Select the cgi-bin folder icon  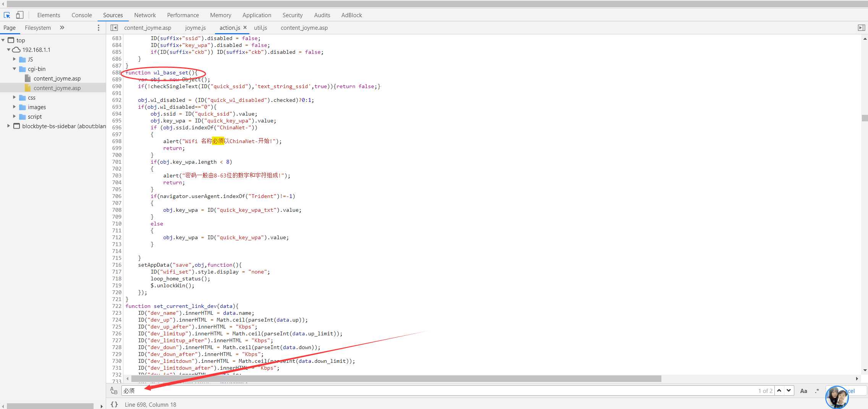coord(23,69)
